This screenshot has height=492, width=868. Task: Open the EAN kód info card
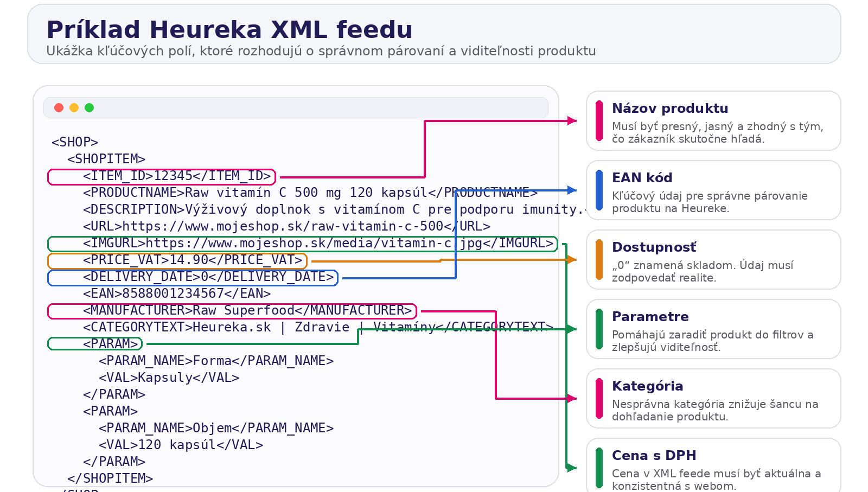[713, 191]
